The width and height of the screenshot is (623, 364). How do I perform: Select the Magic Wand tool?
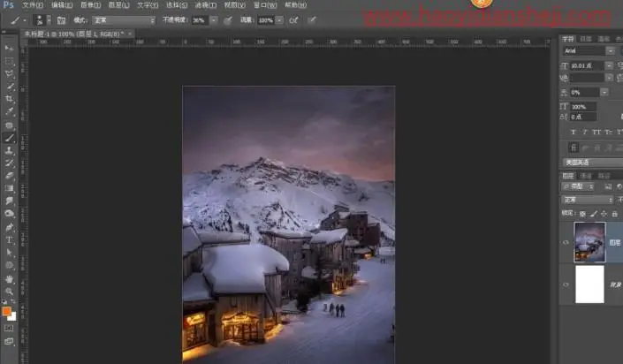click(9, 87)
